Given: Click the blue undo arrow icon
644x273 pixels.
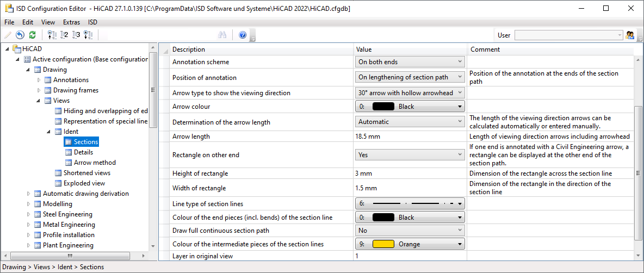Looking at the screenshot, I should (x=20, y=35).
